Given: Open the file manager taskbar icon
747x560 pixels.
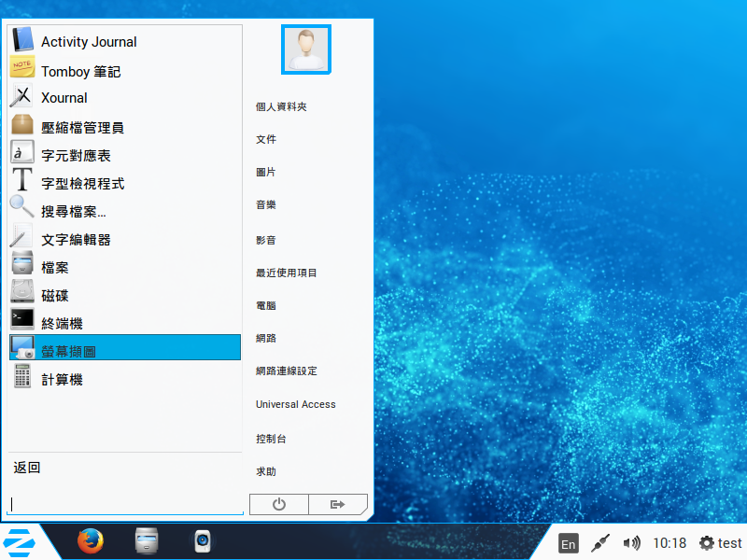Looking at the screenshot, I should point(147,541).
